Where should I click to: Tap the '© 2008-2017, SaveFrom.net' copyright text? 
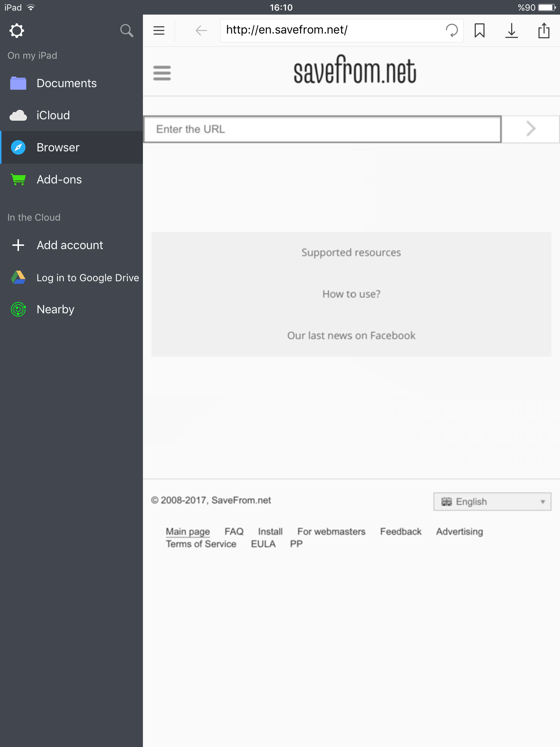pos(211,500)
